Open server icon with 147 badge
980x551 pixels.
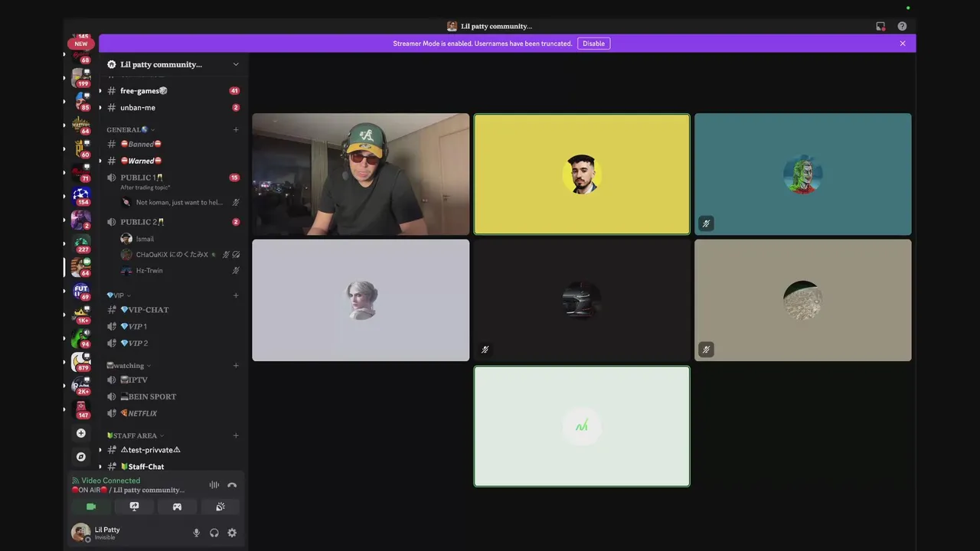point(81,409)
